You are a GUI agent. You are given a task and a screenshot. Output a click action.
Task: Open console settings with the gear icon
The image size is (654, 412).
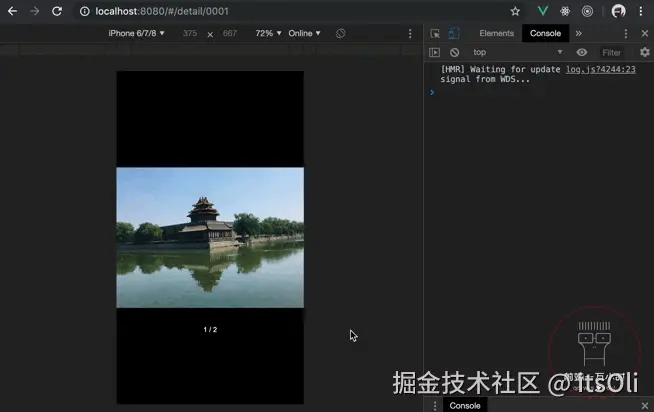click(645, 52)
